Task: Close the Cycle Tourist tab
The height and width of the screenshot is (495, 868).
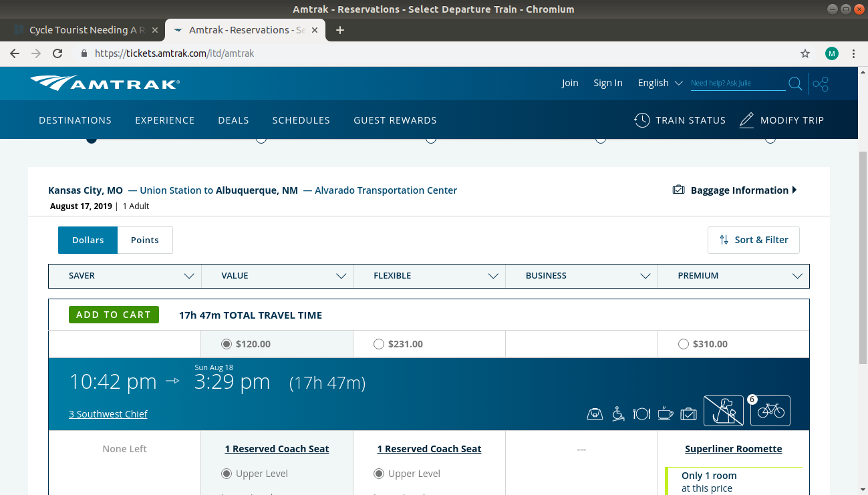Action: click(155, 30)
